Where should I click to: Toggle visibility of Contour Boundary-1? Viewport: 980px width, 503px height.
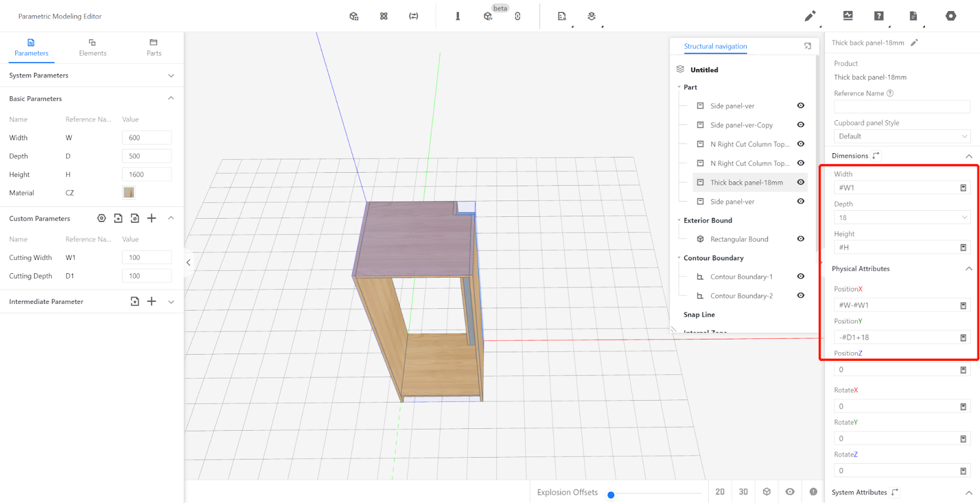[801, 276]
